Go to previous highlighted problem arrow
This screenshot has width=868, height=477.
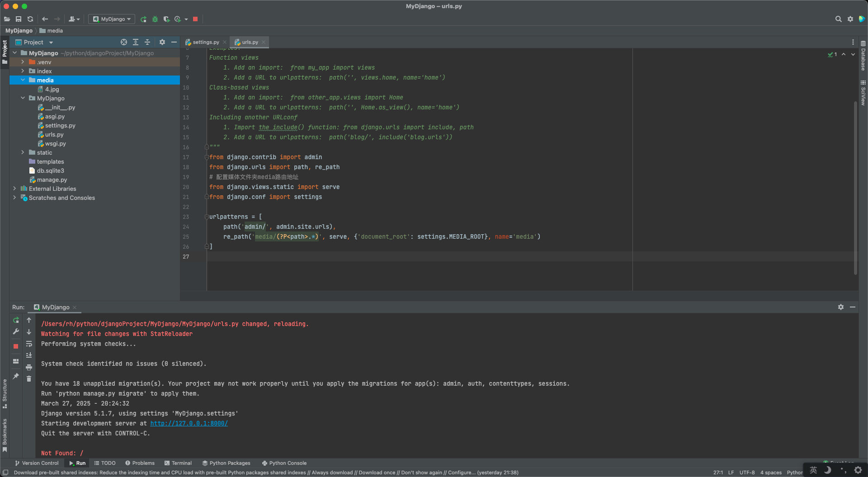[844, 54]
